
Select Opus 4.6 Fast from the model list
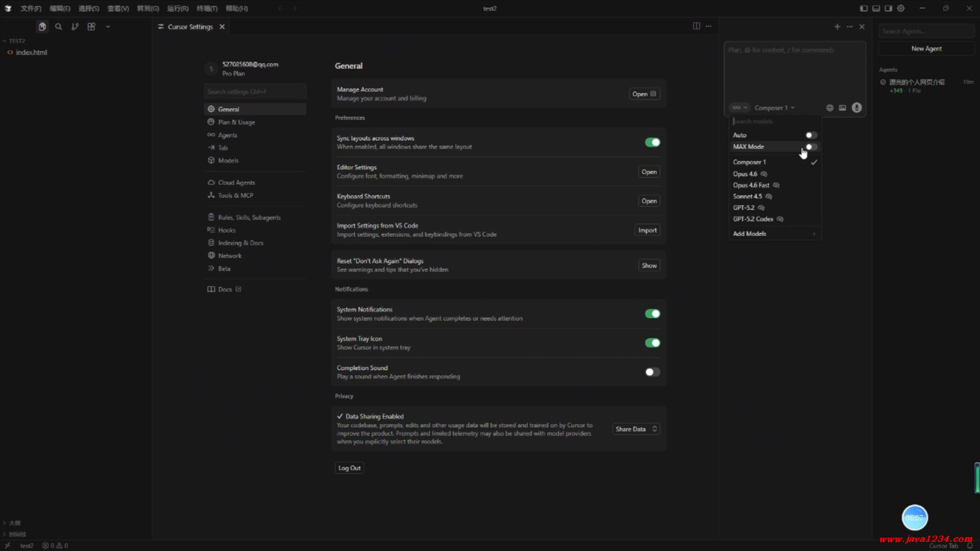point(751,185)
